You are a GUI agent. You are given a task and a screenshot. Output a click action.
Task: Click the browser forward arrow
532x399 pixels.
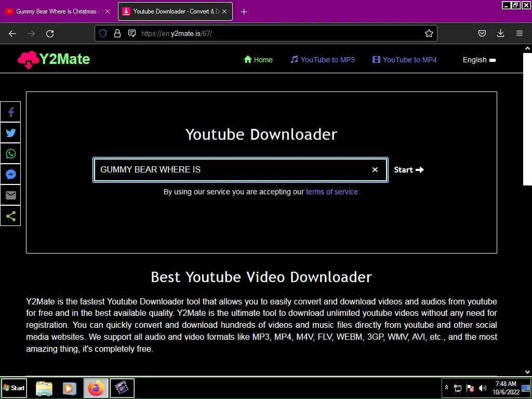pyautogui.click(x=31, y=33)
